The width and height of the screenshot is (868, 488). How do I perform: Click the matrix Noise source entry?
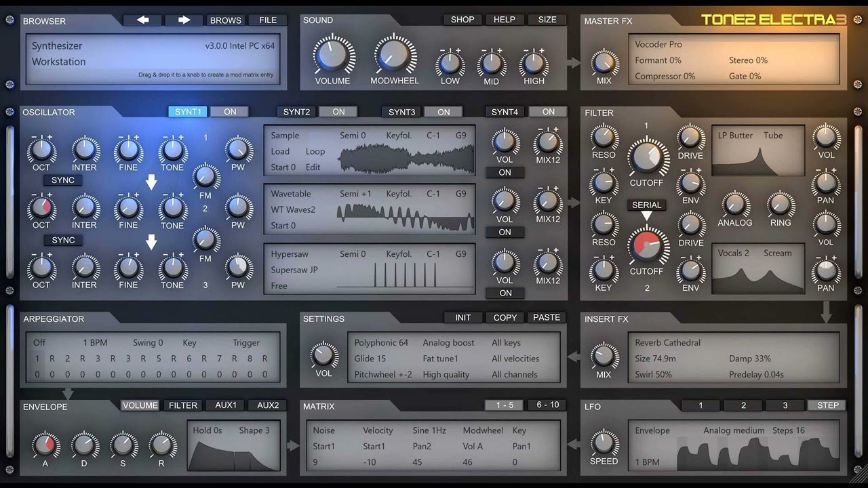coord(323,430)
